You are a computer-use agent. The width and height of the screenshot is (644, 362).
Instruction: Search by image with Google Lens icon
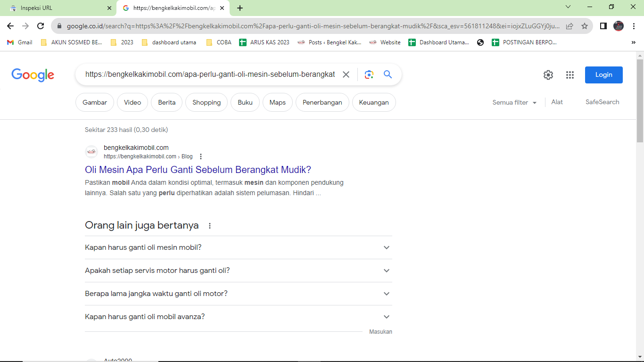[x=369, y=74]
